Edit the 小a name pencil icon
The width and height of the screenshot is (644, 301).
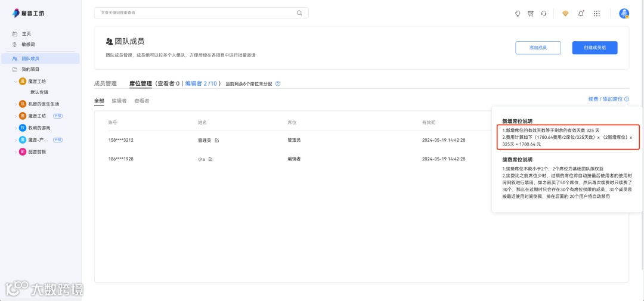(x=210, y=159)
